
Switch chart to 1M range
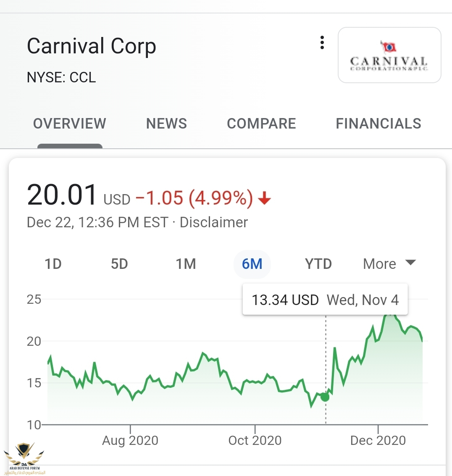point(186,264)
